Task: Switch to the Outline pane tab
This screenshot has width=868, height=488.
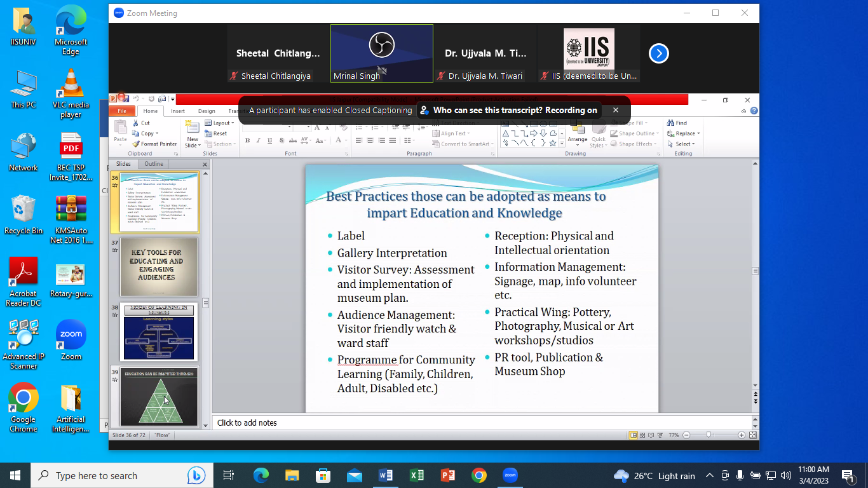Action: (x=154, y=164)
